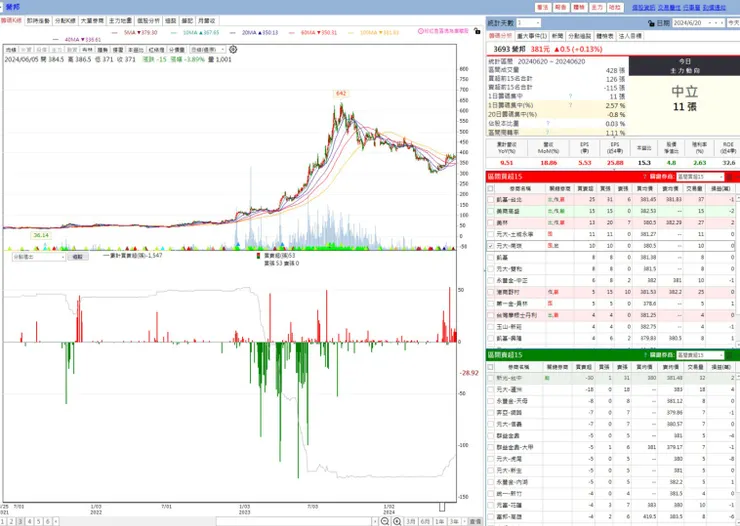The width and height of the screenshot is (740, 526).
Task: Open the help icon in the 區間買超15 header
Action: click(645, 177)
